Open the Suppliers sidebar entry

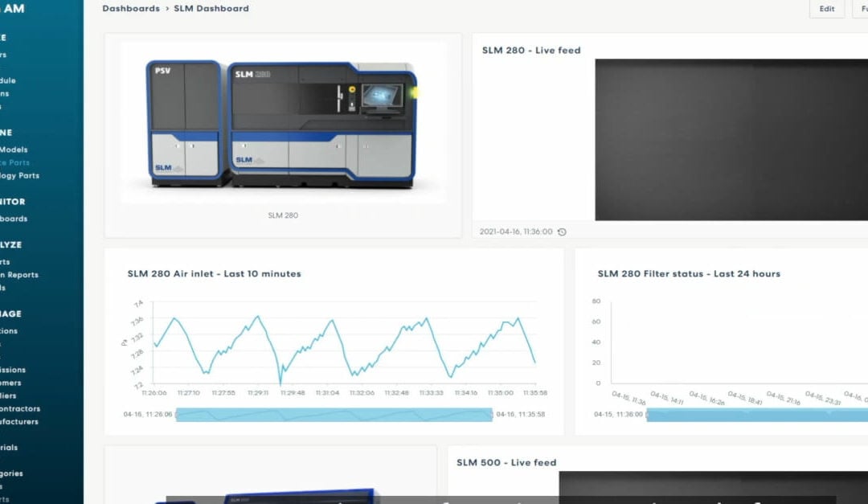tap(11, 395)
